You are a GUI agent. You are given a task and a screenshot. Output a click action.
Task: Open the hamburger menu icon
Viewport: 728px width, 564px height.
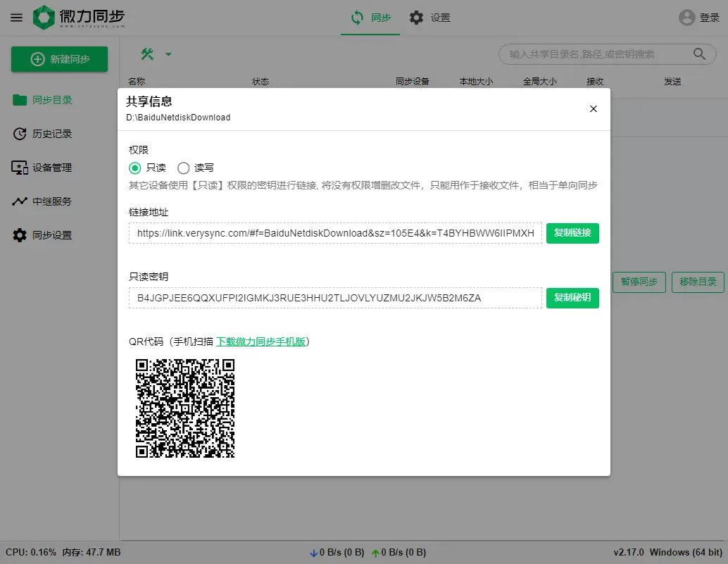[x=16, y=18]
